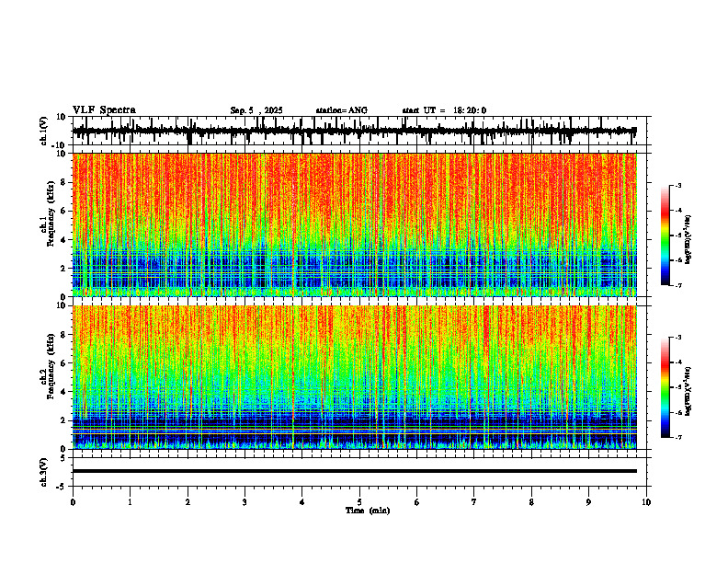Click the "ch.3(V)" bottom panel axis label
728x563 pixels.
pos(43,472)
